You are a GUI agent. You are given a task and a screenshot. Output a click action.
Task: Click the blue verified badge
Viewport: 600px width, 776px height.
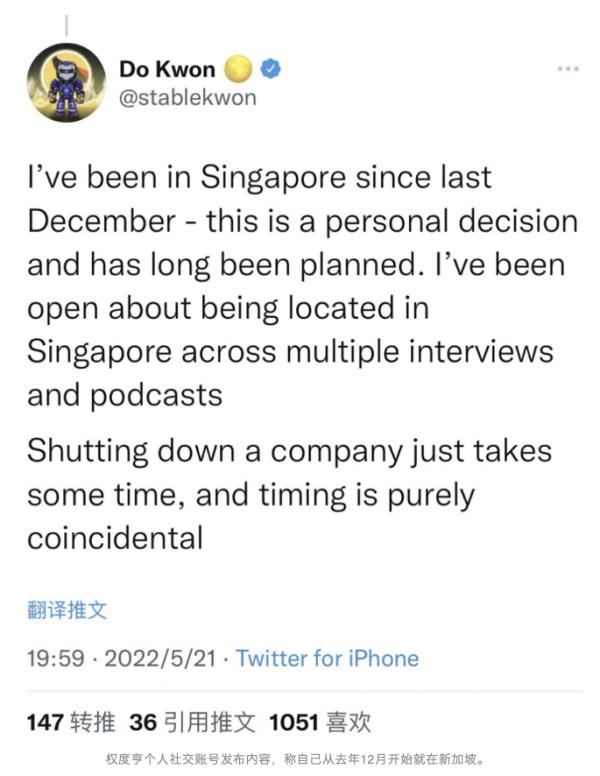point(271,69)
